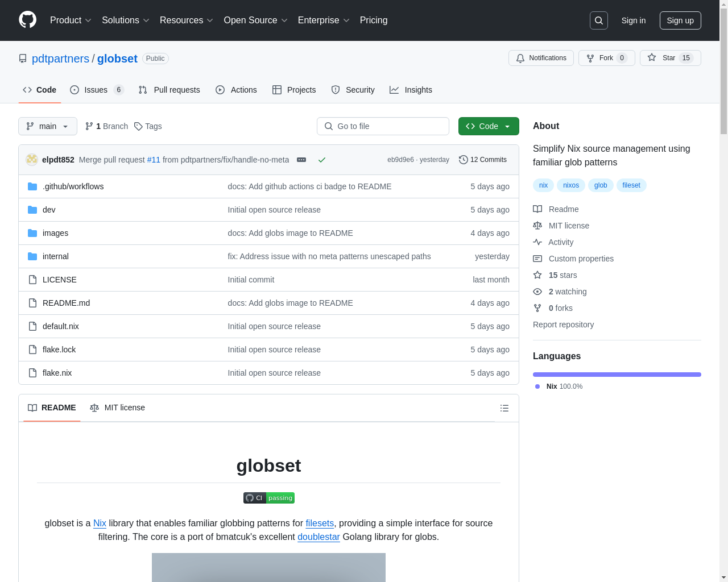Click the Sign up button

(x=680, y=20)
